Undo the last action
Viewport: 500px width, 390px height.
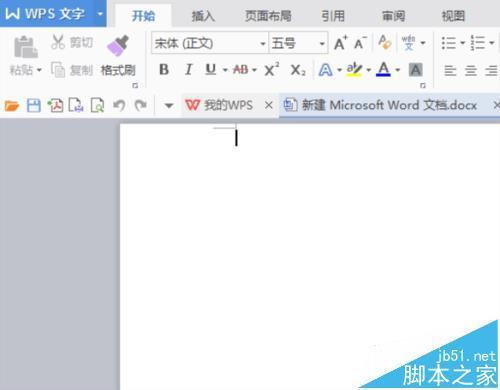[x=119, y=105]
